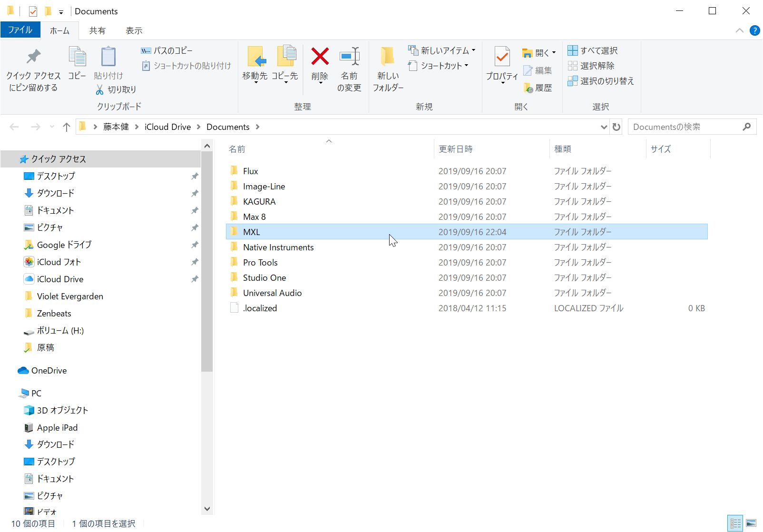Switch to the Home ribbon tab
This screenshot has height=532, width=763.
pos(59,30)
